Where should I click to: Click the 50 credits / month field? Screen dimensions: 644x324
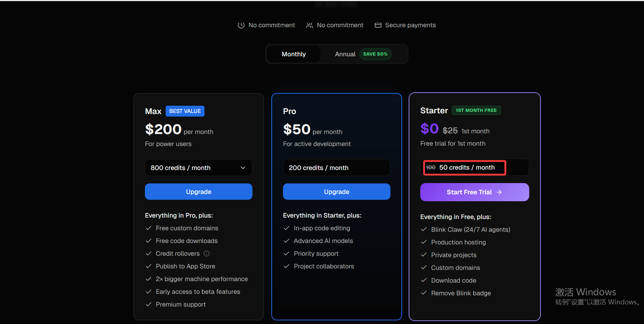click(x=474, y=167)
